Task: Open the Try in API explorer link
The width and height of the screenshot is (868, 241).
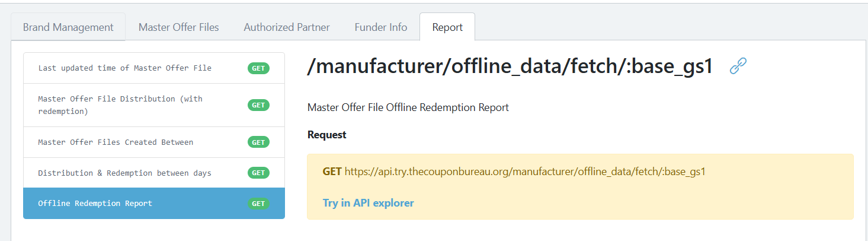Action: (368, 203)
